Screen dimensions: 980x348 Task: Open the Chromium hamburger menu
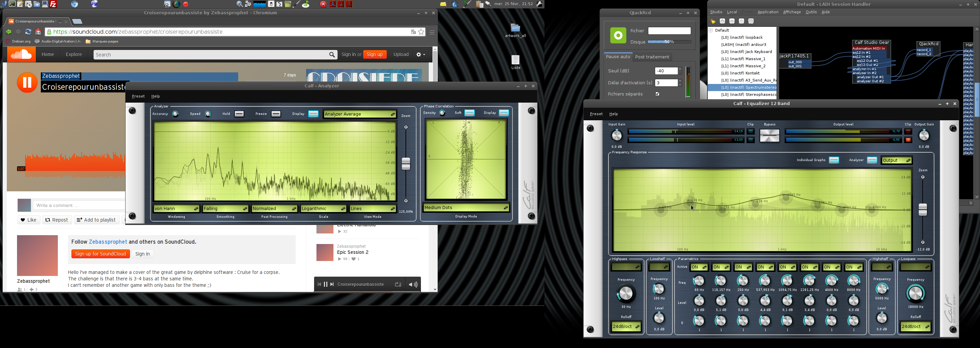click(x=432, y=32)
